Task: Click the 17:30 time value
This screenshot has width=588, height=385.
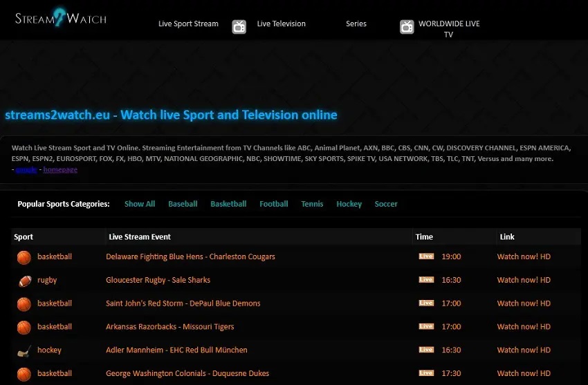Action: coord(451,373)
